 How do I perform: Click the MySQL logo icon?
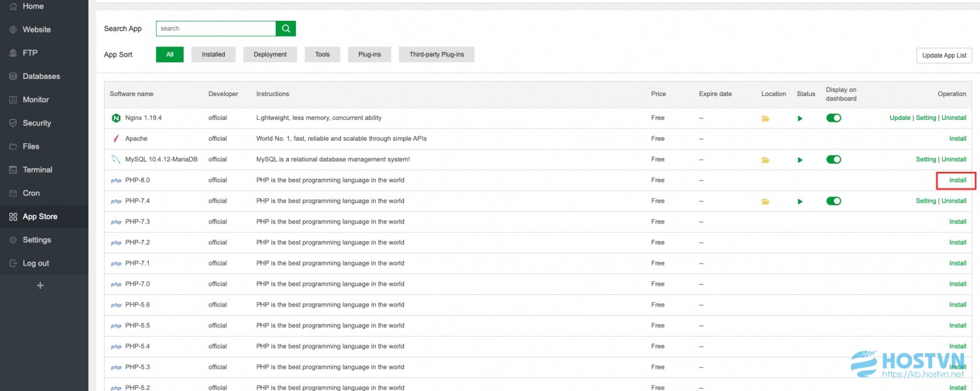116,160
